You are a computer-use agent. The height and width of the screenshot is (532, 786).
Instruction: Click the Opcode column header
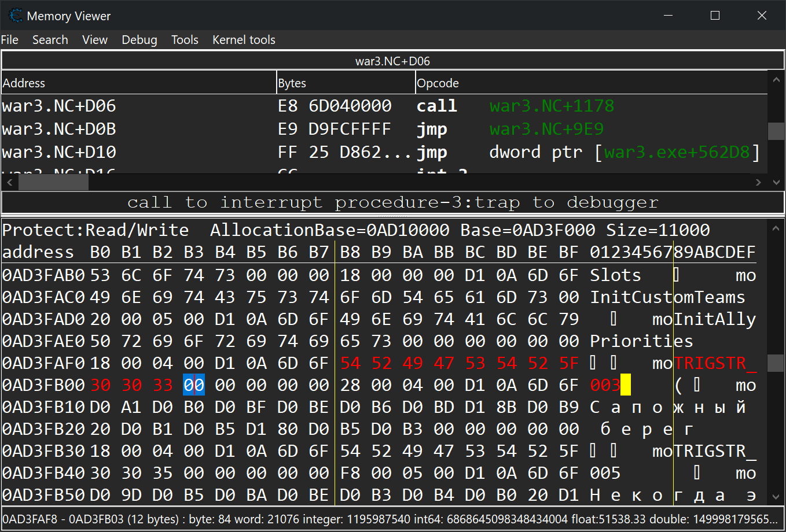591,83
